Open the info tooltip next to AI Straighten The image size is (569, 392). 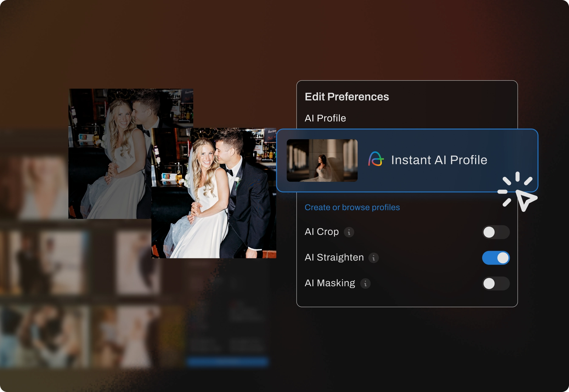[374, 258]
